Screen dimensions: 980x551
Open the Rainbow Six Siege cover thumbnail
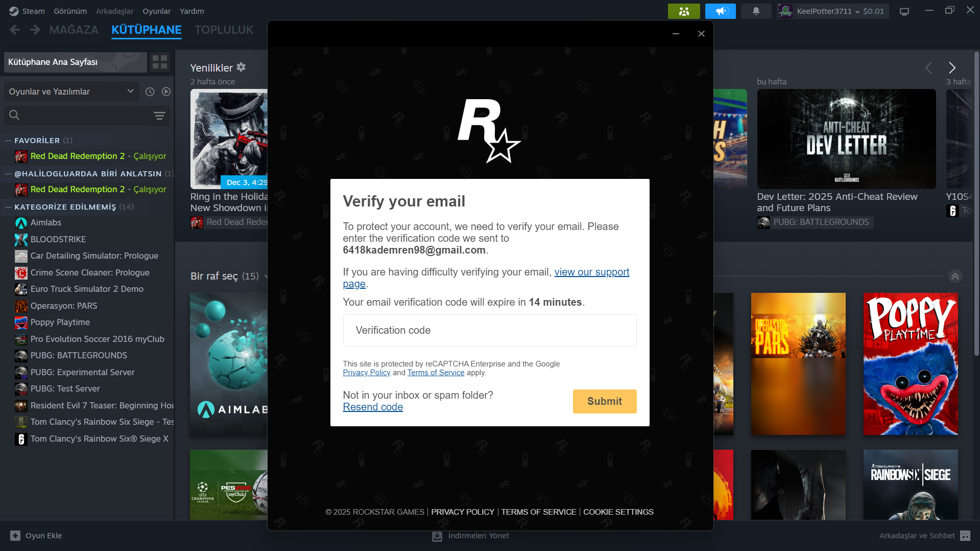pyautogui.click(x=911, y=485)
